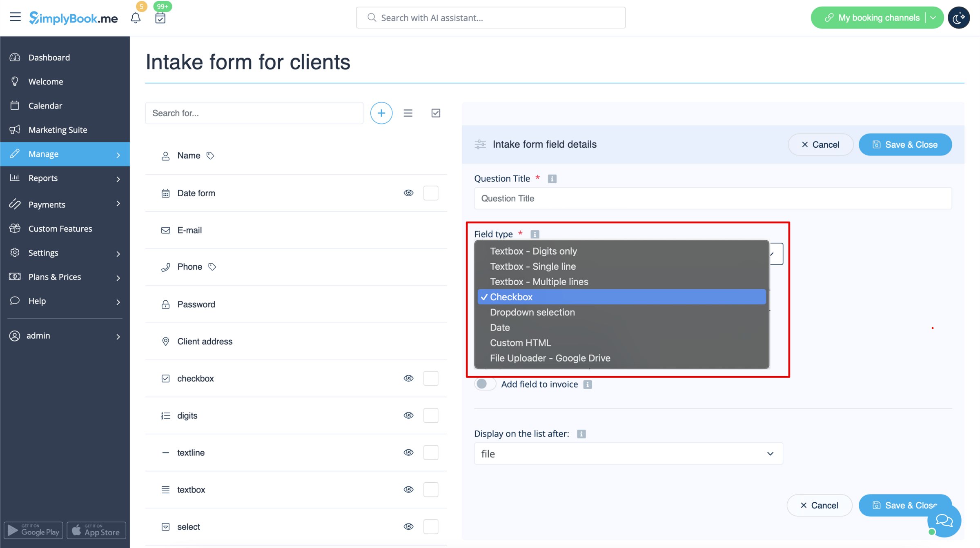Cancel the intake form field details
This screenshot has width=980, height=548.
tap(820, 144)
